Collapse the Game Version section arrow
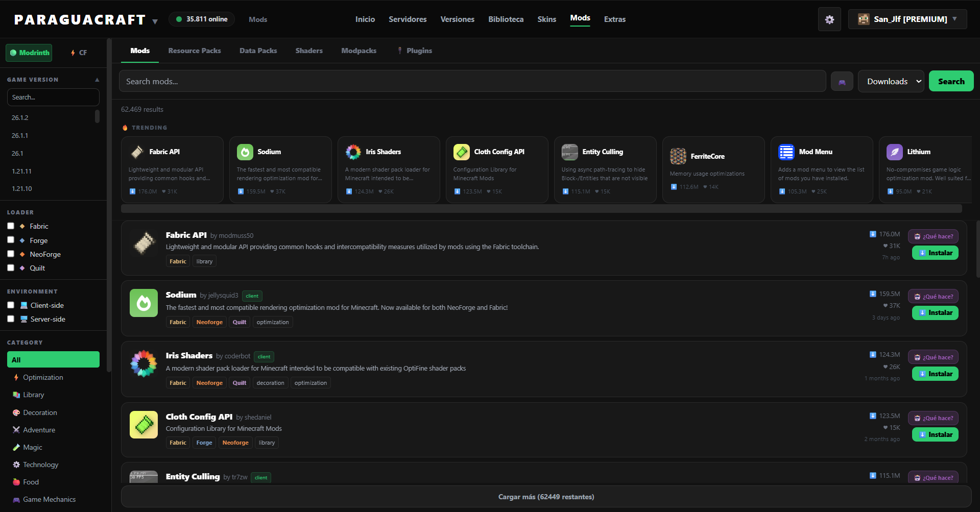Viewport: 980px width, 512px height. click(97, 80)
